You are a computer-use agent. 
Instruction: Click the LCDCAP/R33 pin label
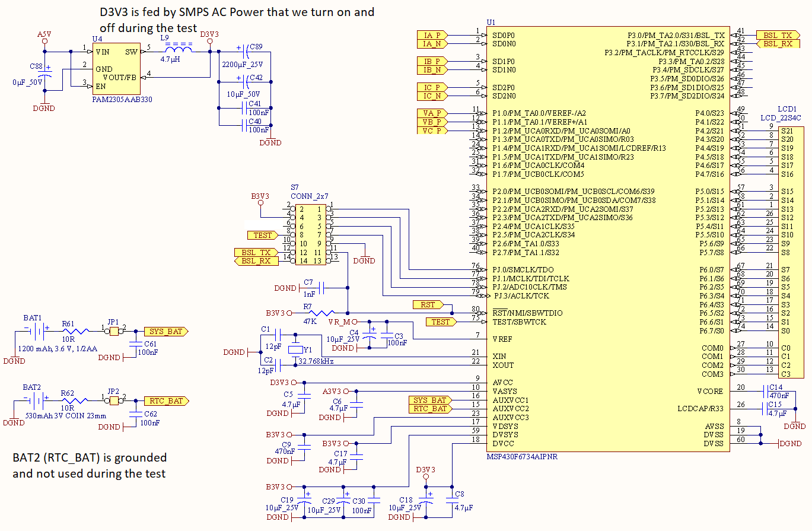click(x=700, y=409)
